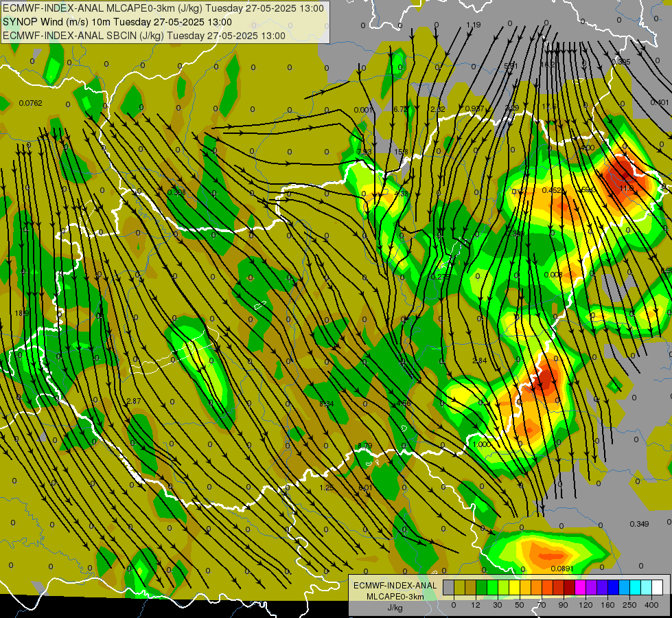Click the map value 7.93
This screenshot has width=672, height=618.
pyautogui.click(x=364, y=152)
